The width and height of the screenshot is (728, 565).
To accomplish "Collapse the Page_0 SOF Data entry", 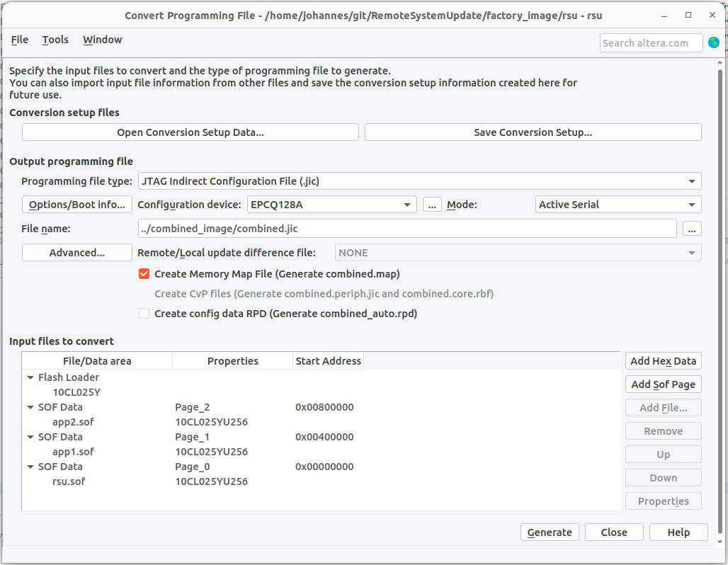I will tap(30, 467).
